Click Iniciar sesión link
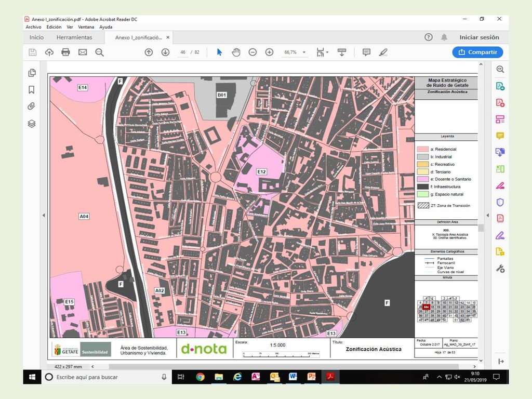The height and width of the screenshot is (399, 532). click(x=479, y=37)
